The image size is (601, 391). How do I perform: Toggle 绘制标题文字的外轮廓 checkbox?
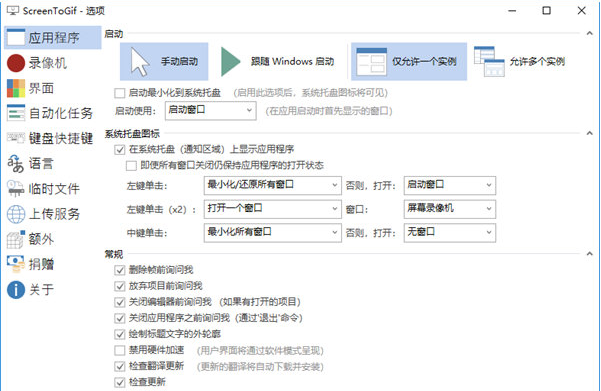pos(120,334)
